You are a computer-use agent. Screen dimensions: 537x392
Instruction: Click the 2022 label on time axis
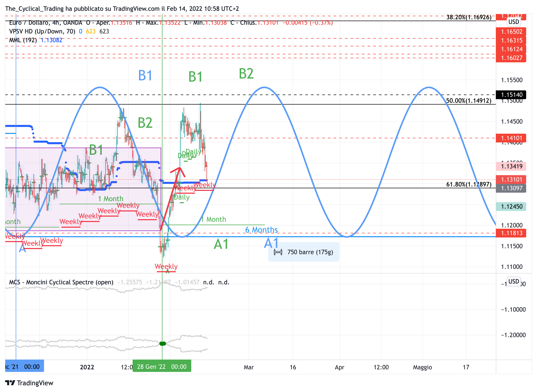pos(87,367)
